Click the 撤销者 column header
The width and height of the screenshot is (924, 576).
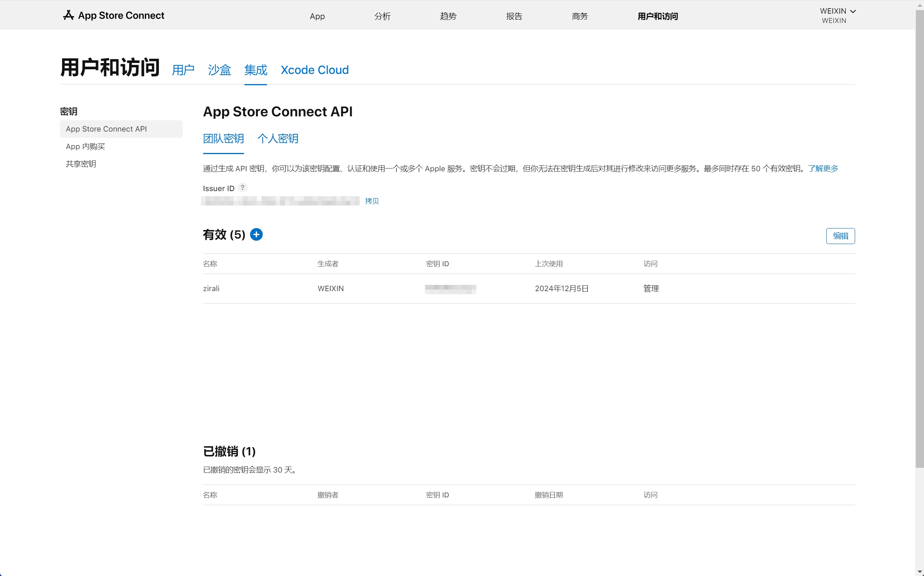(328, 495)
